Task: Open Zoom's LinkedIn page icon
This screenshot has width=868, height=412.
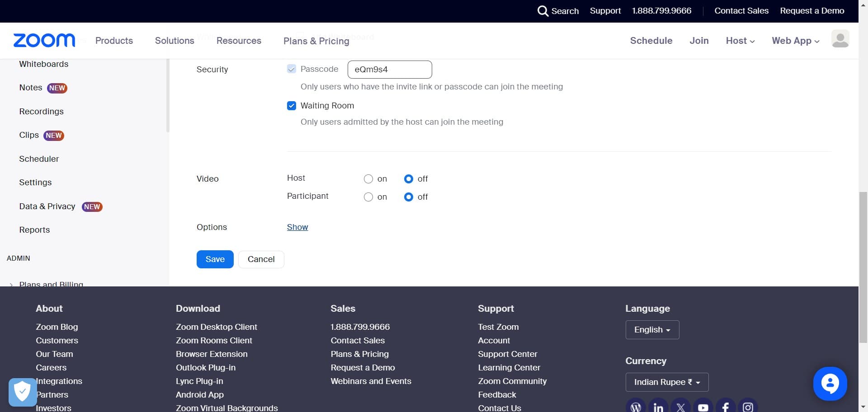Action: [x=658, y=406]
